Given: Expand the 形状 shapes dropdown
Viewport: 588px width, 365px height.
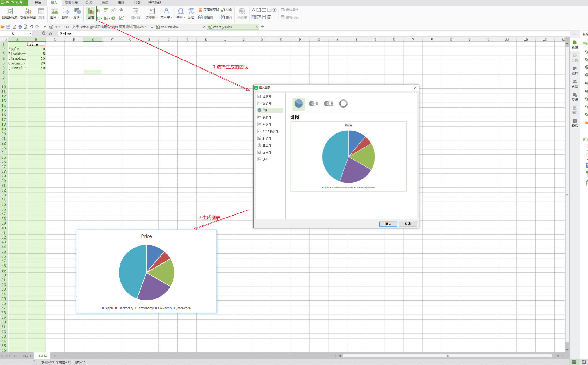Looking at the screenshot, I should click(x=81, y=18).
